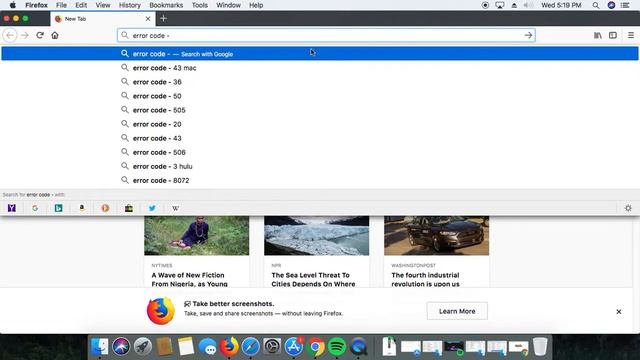Go to the Firefox home page
This screenshot has width=640, height=360.
pyautogui.click(x=55, y=36)
